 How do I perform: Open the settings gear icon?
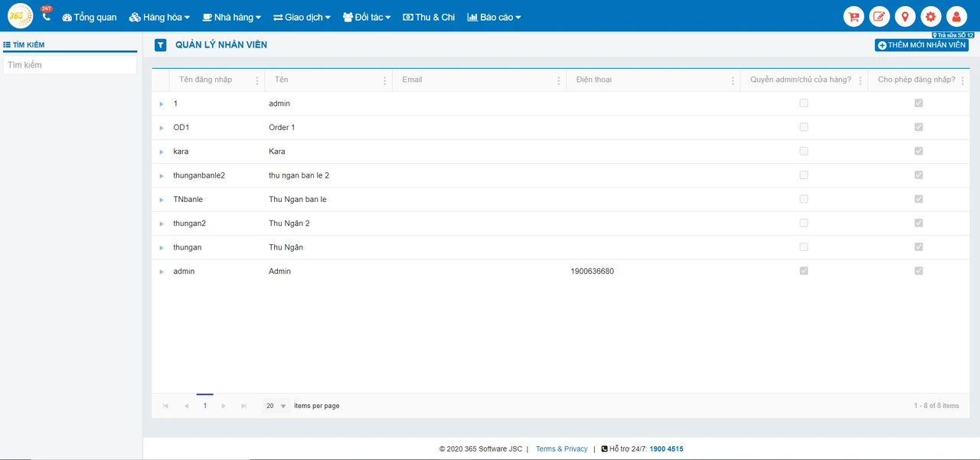point(931,16)
